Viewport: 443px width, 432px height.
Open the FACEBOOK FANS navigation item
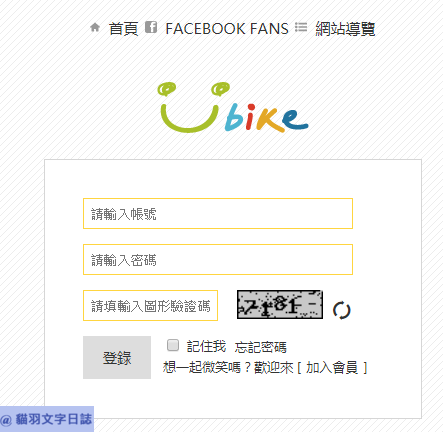click(x=227, y=29)
